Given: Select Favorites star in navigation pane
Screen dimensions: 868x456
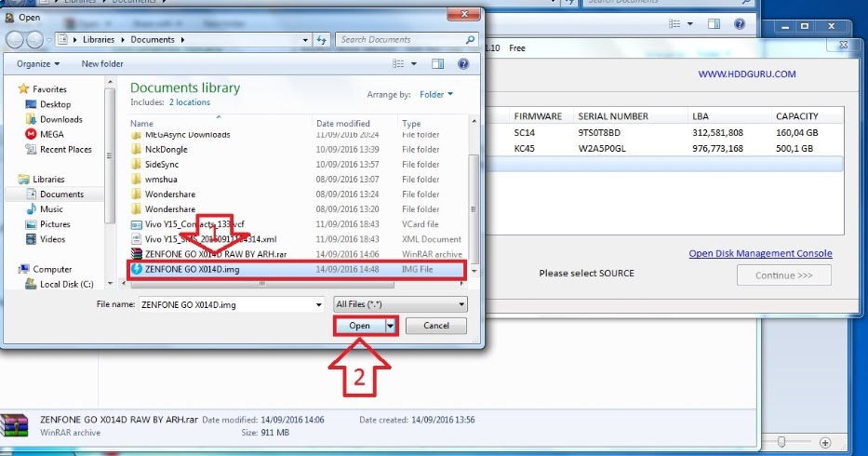Looking at the screenshot, I should 23,88.
